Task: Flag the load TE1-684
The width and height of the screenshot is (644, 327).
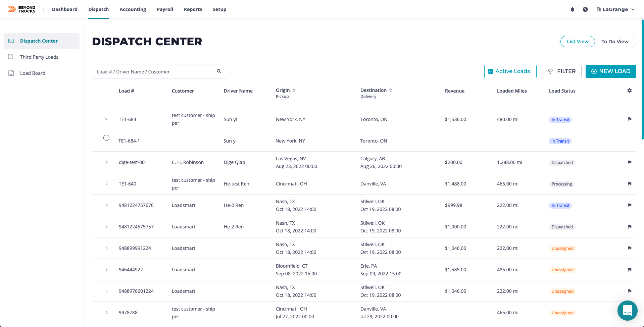Action: pyautogui.click(x=629, y=119)
